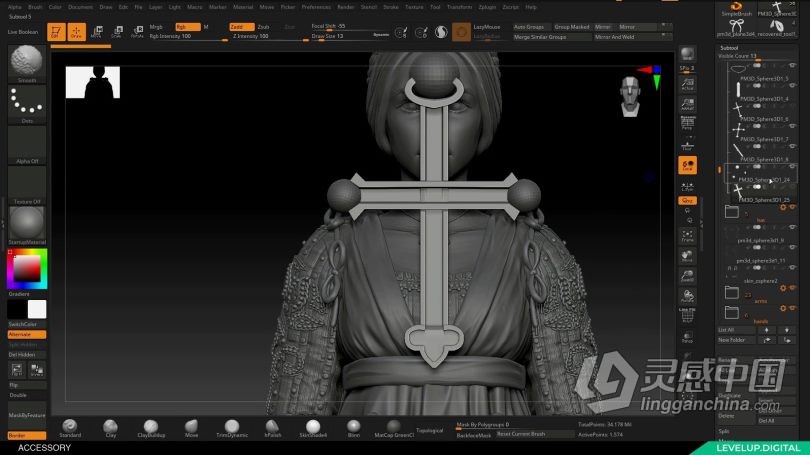Image resolution: width=810 pixels, height=455 pixels.
Task: Toggle Zadd mode button
Action: pos(242,27)
